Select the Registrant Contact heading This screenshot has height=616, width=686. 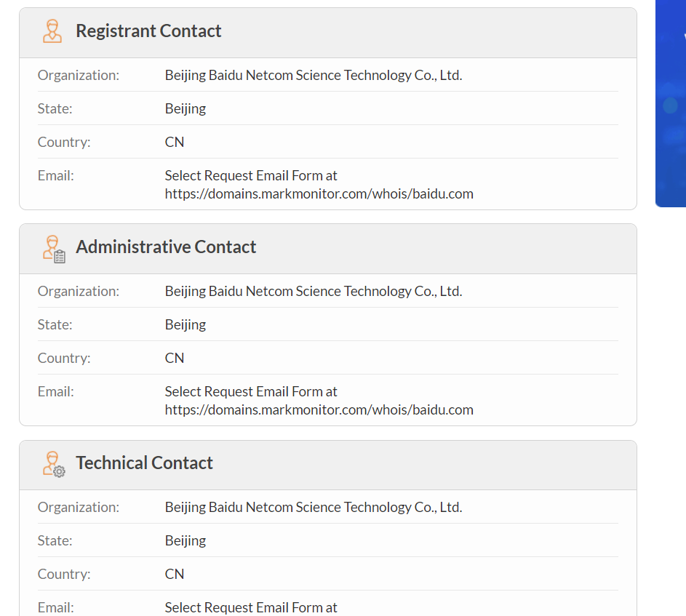148,31
